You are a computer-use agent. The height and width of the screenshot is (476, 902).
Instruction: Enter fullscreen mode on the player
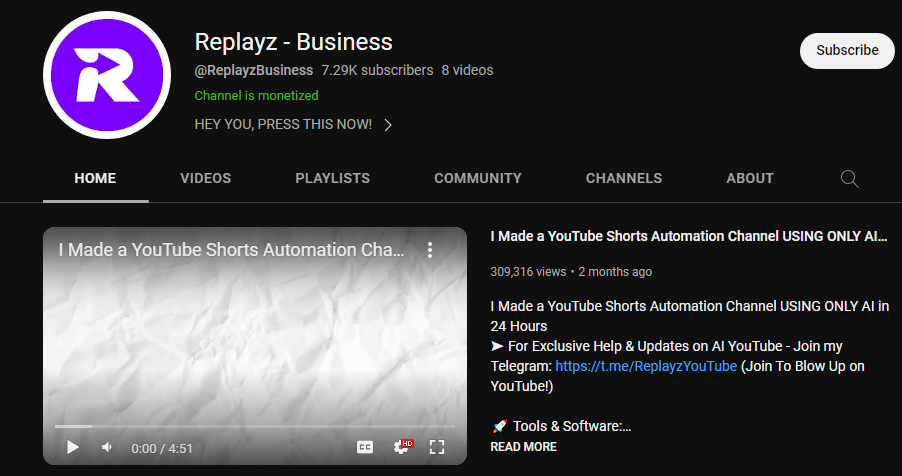click(437, 447)
